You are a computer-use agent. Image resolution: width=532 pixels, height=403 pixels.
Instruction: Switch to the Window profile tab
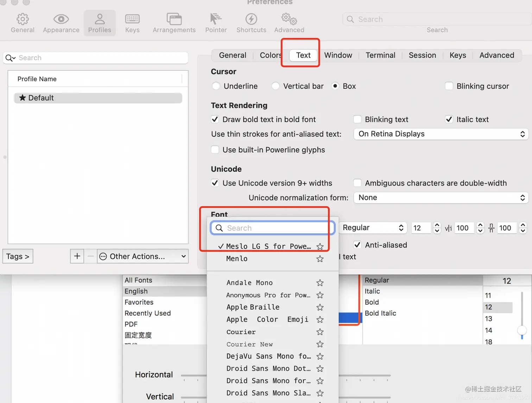pos(338,55)
